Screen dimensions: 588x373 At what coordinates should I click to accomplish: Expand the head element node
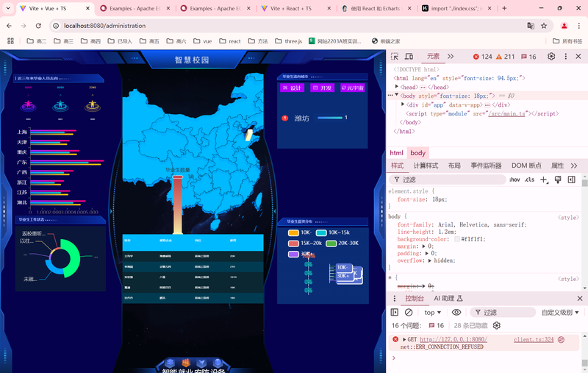[397, 87]
